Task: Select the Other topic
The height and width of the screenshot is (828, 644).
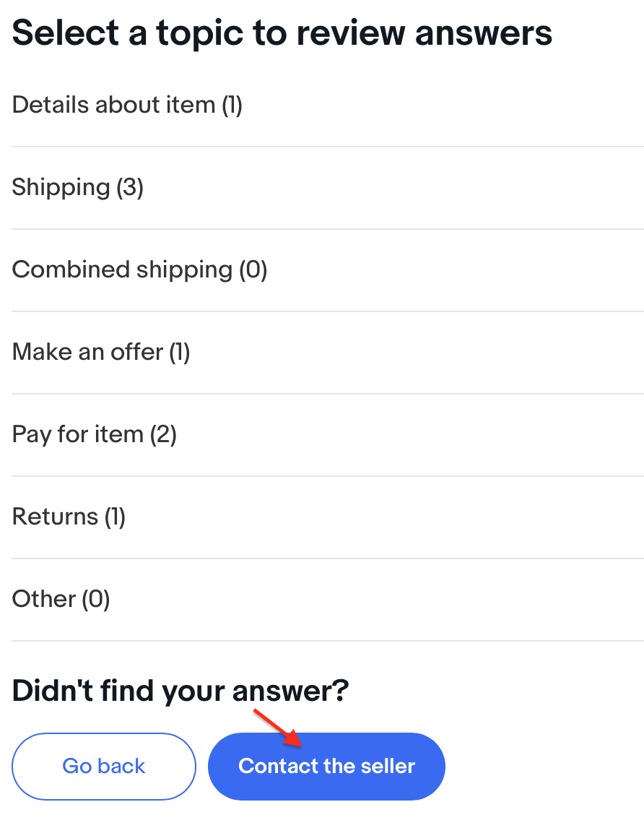Action: [x=61, y=600]
